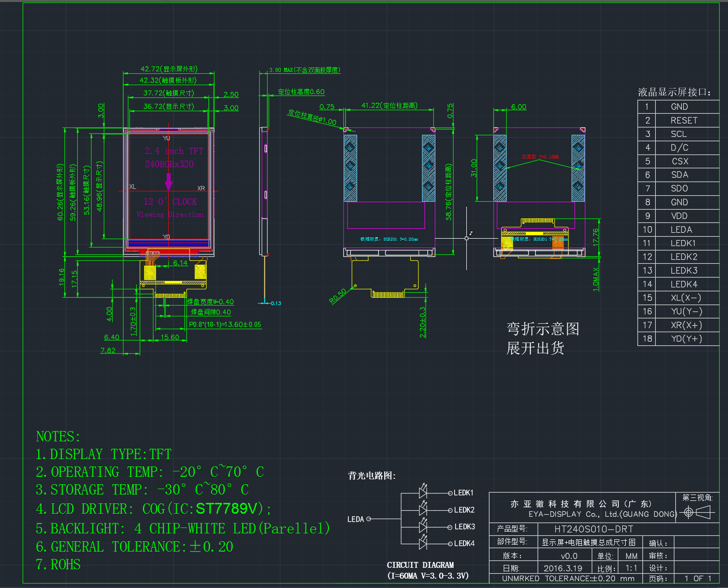Click the 60.26 vertical outline dimension
728x588 pixels.
(x=60, y=192)
